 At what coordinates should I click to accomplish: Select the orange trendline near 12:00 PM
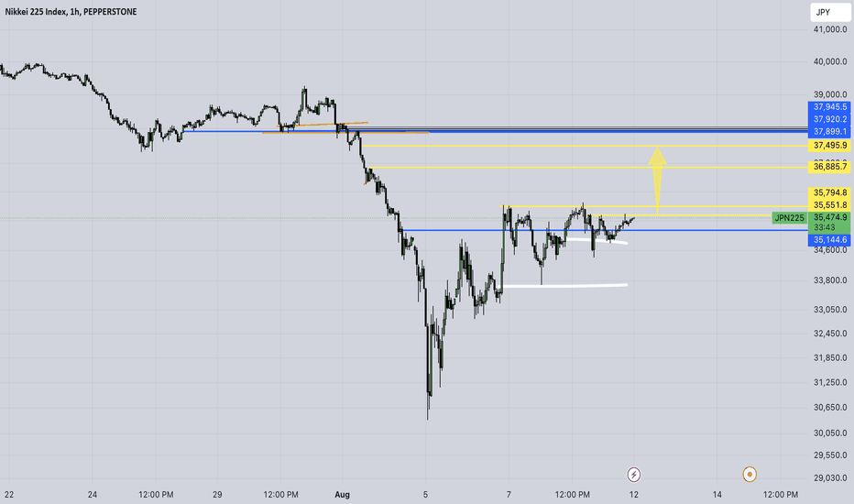click(323, 125)
